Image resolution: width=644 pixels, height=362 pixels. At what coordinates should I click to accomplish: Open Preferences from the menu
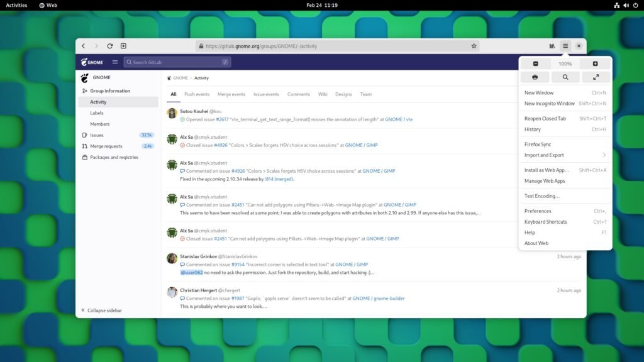click(565, 211)
